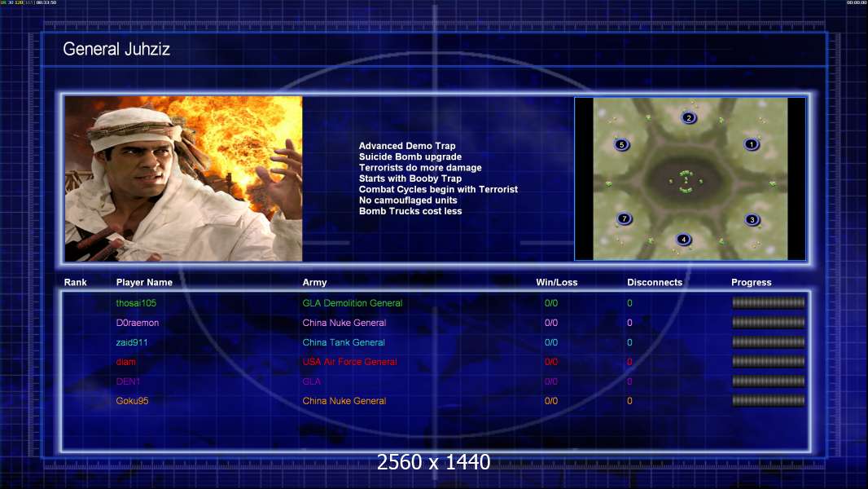This screenshot has width=868, height=489.
Task: Click the Player Name column header
Action: [x=144, y=283]
